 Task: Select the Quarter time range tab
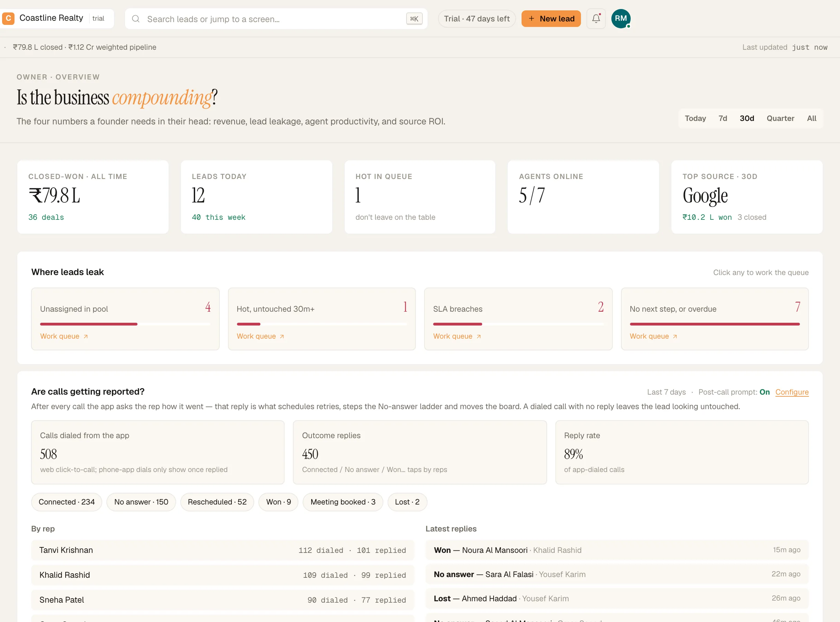pyautogui.click(x=780, y=118)
